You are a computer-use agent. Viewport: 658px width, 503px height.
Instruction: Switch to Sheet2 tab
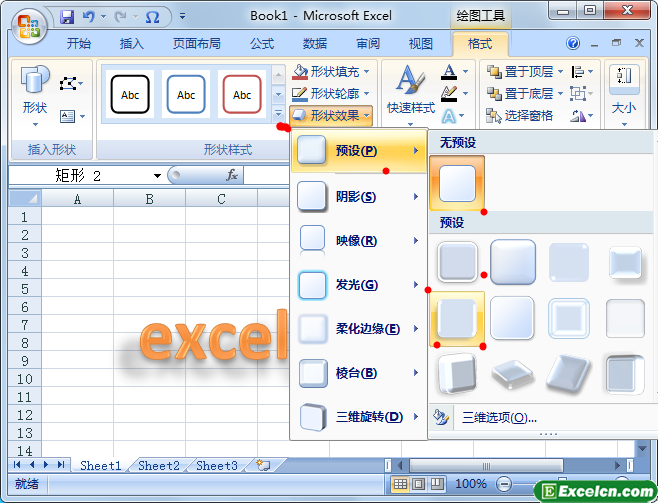(159, 466)
